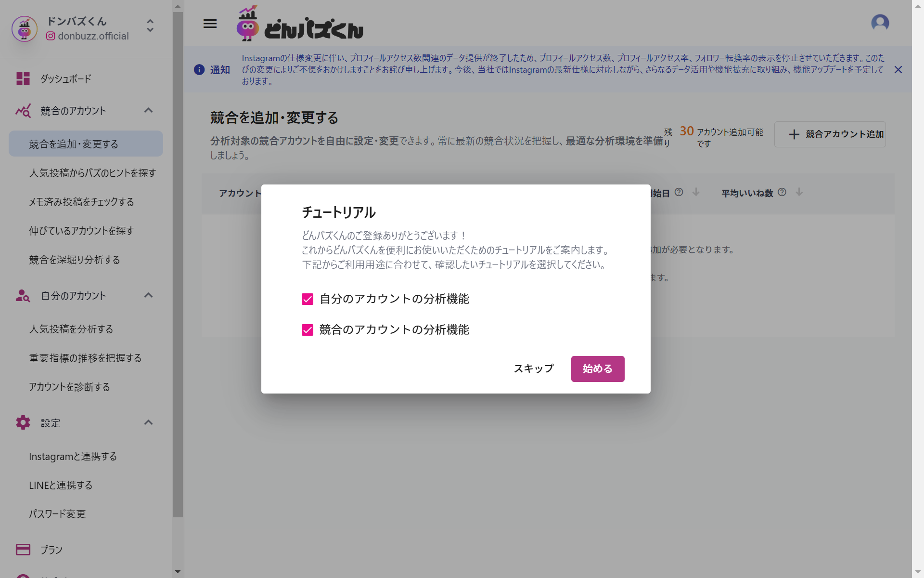924x578 pixels.
Task: Open the hamburger menu icon
Action: tap(210, 24)
